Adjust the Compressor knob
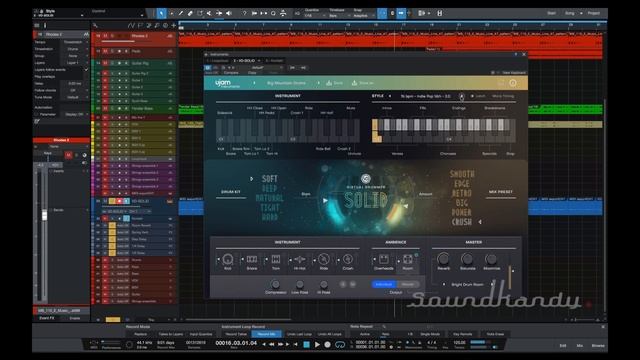640x360 pixels. 276,284
